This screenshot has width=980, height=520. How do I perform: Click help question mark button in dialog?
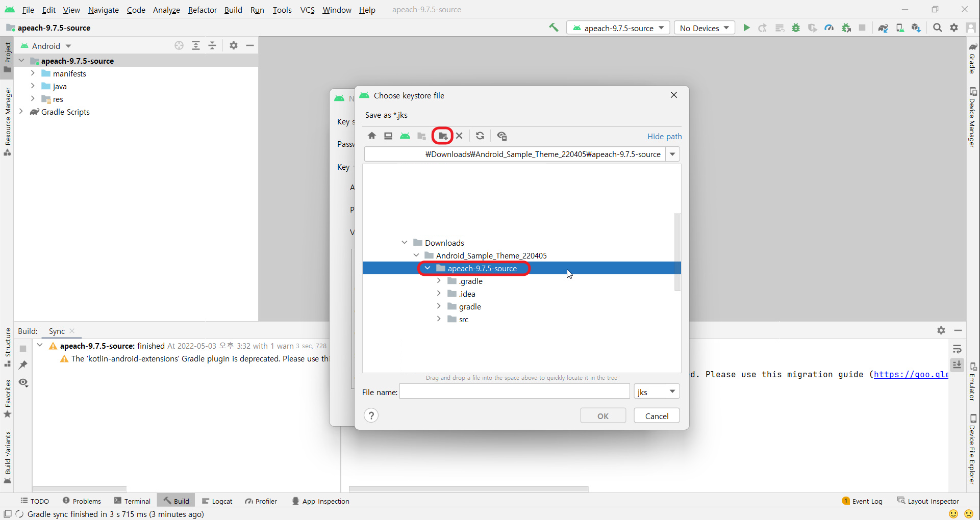coord(371,415)
